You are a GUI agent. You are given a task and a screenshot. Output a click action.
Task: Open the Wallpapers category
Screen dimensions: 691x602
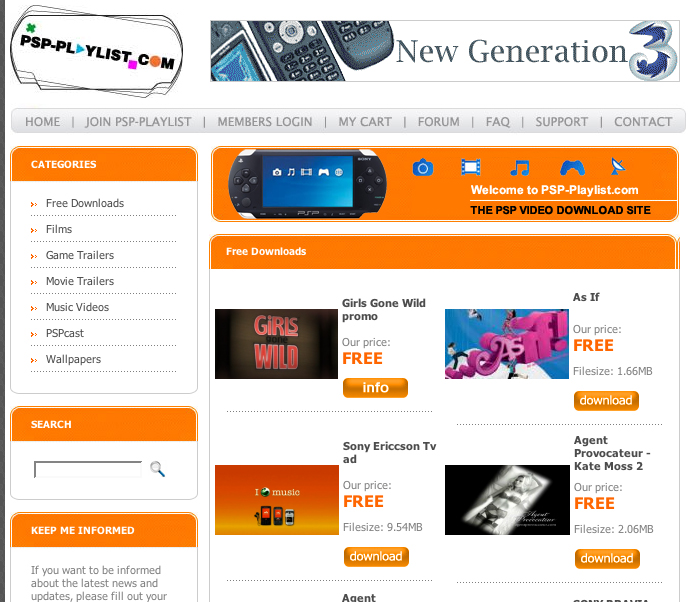pyautogui.click(x=73, y=359)
